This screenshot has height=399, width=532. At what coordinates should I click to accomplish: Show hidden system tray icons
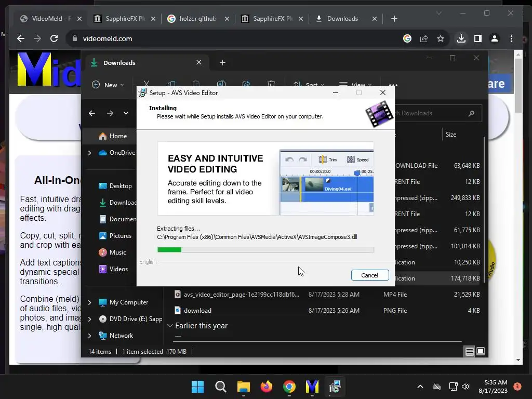[x=420, y=387]
